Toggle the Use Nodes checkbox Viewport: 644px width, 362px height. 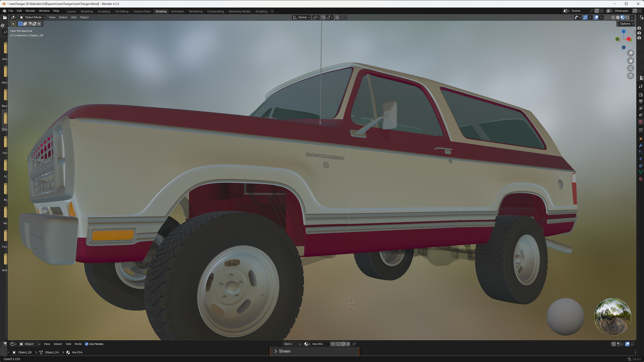pyautogui.click(x=87, y=344)
